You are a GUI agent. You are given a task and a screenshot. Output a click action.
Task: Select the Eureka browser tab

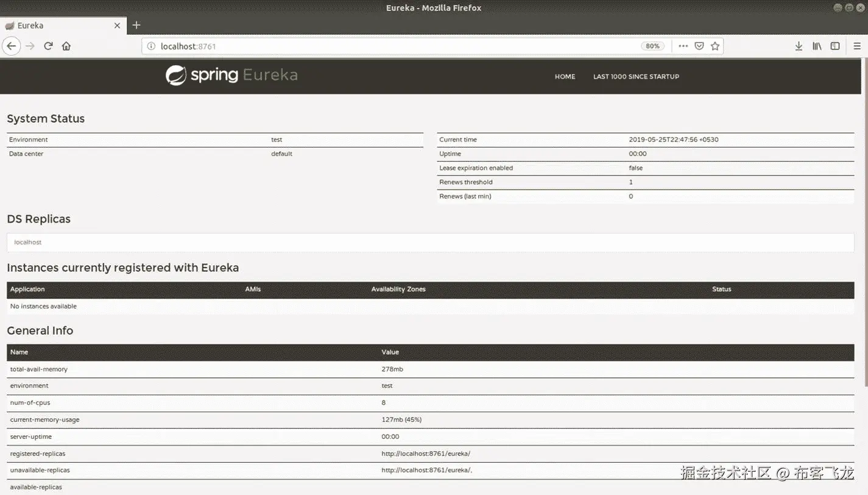pyautogui.click(x=63, y=26)
